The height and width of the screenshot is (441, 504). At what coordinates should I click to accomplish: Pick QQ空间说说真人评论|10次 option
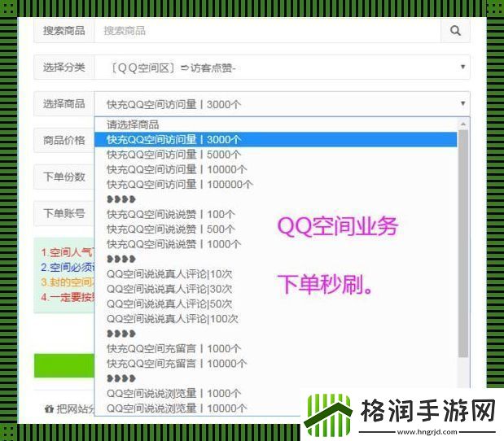pos(275,274)
